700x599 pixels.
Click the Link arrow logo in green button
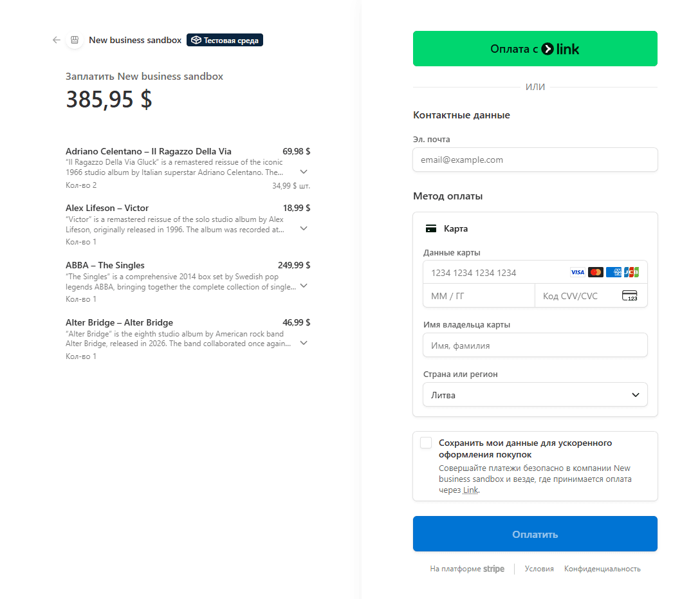click(548, 48)
